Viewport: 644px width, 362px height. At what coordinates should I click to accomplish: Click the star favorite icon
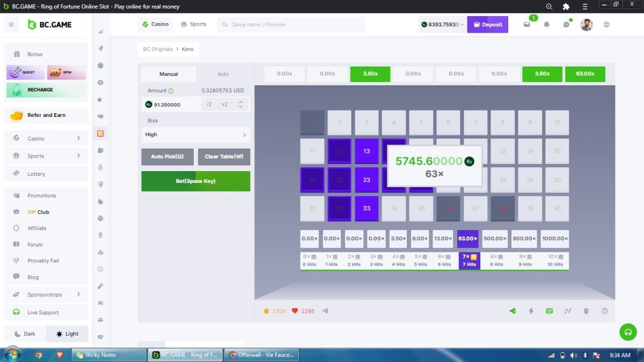(266, 311)
